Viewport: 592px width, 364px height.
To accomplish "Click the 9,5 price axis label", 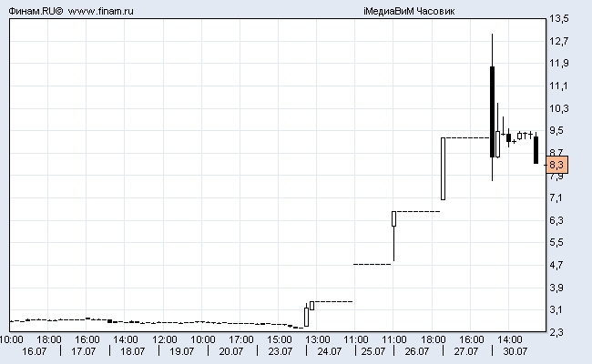I will coord(556,130).
